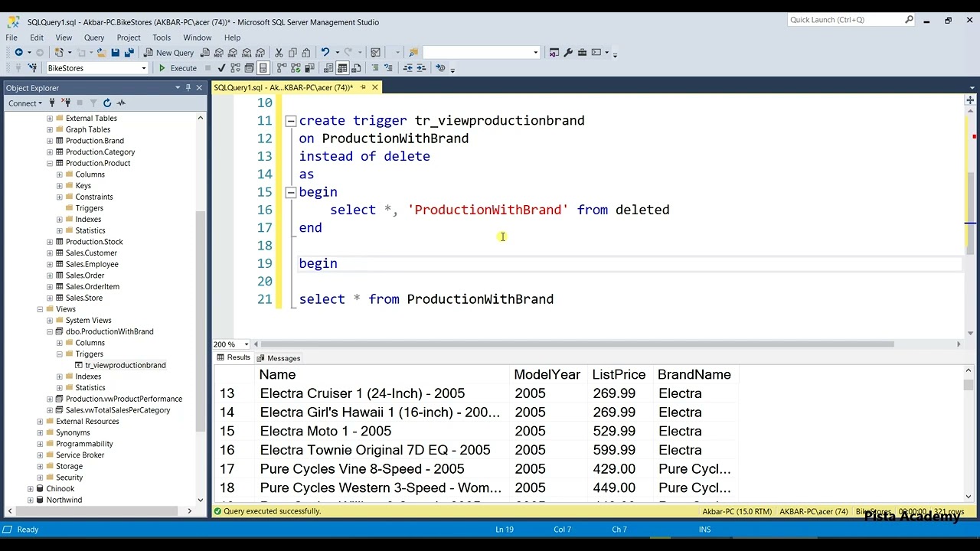Click the Cut scissors icon
980x551 pixels.
(279, 52)
